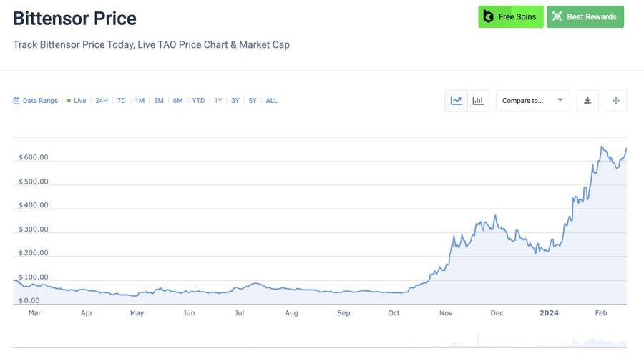Click the fullscreen expand arrows icon
The image size is (644, 356).
[x=615, y=101]
